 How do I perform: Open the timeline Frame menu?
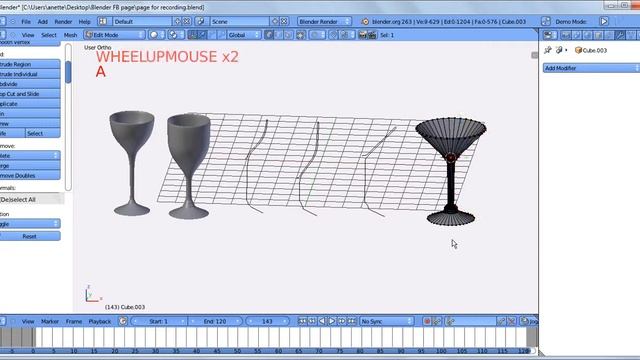74,322
